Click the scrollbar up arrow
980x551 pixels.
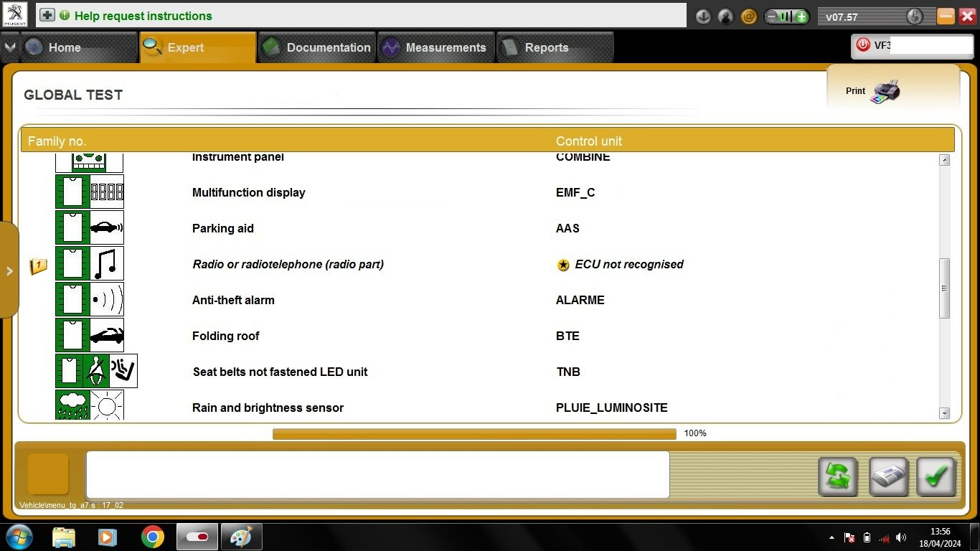[944, 160]
